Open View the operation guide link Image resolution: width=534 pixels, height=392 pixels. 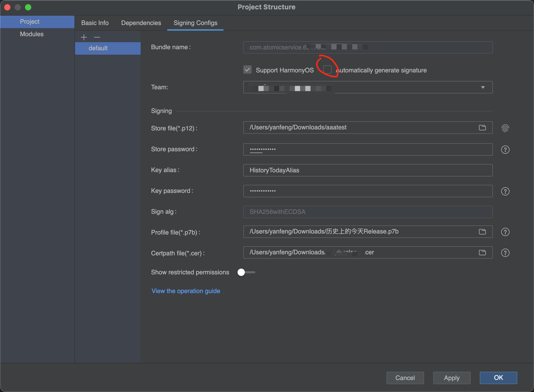point(186,291)
